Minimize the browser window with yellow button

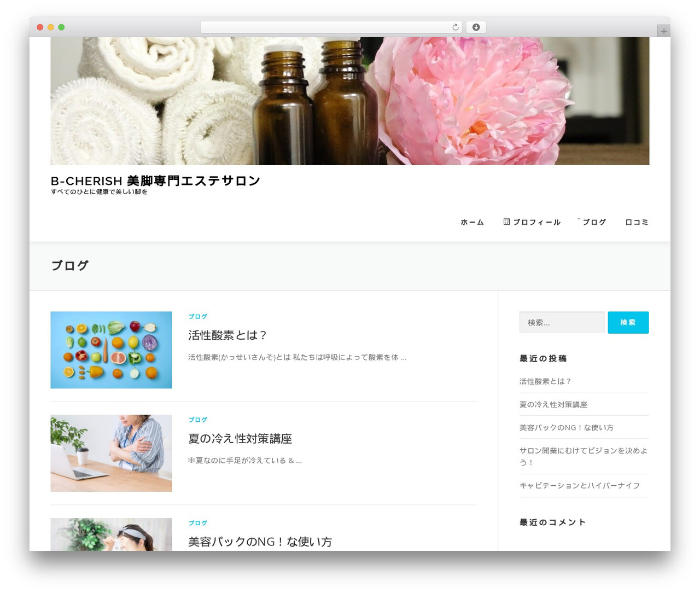pos(50,27)
